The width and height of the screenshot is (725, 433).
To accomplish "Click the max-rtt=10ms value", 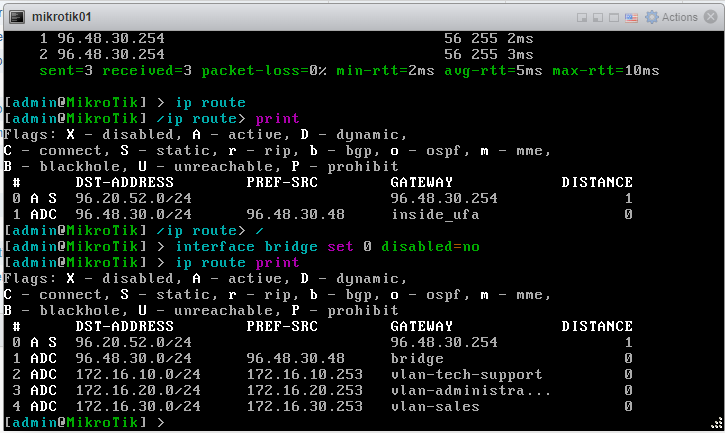I will coord(606,71).
